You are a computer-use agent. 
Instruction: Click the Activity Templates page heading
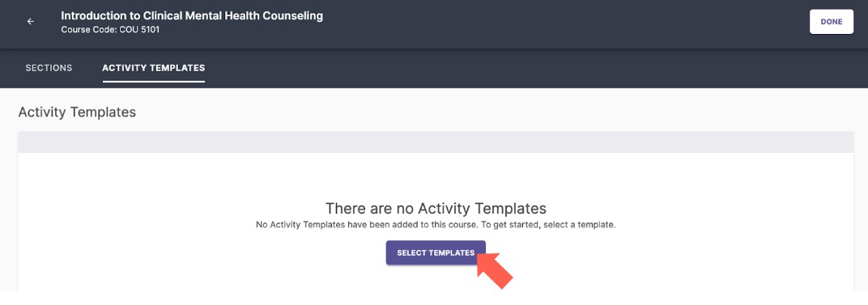coord(77,112)
